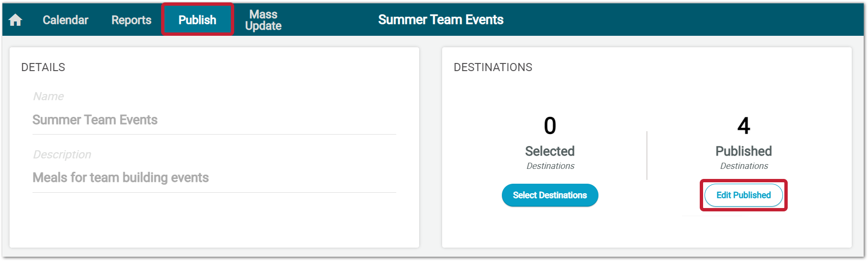Go to the Home icon
This screenshot has width=868, height=261.
[x=15, y=20]
